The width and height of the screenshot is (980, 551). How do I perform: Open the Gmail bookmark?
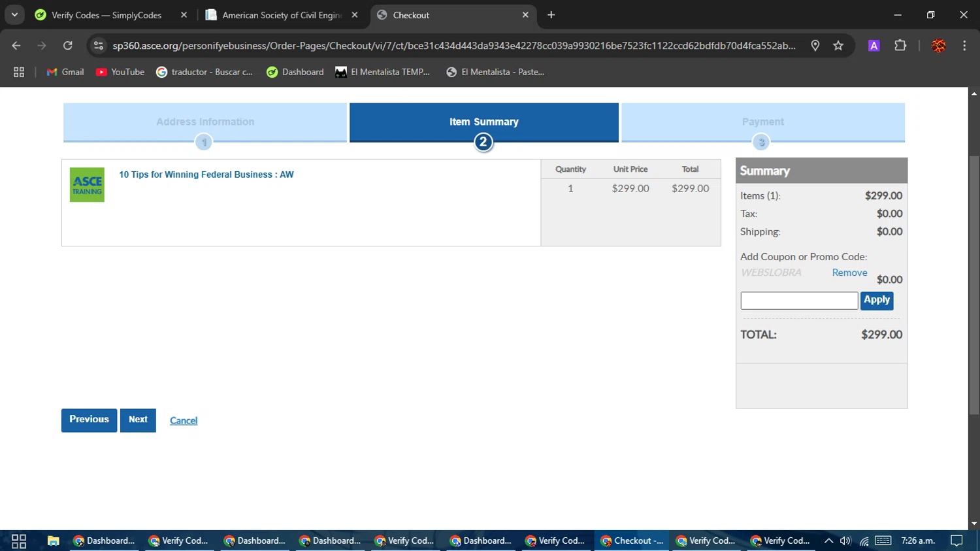click(65, 72)
